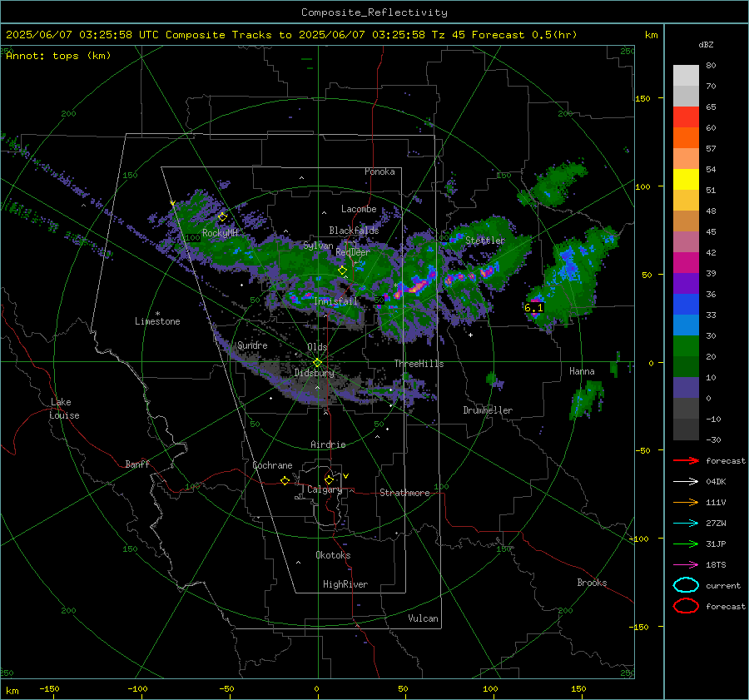Click the HighRiver label
749x700 pixels.
point(345,584)
